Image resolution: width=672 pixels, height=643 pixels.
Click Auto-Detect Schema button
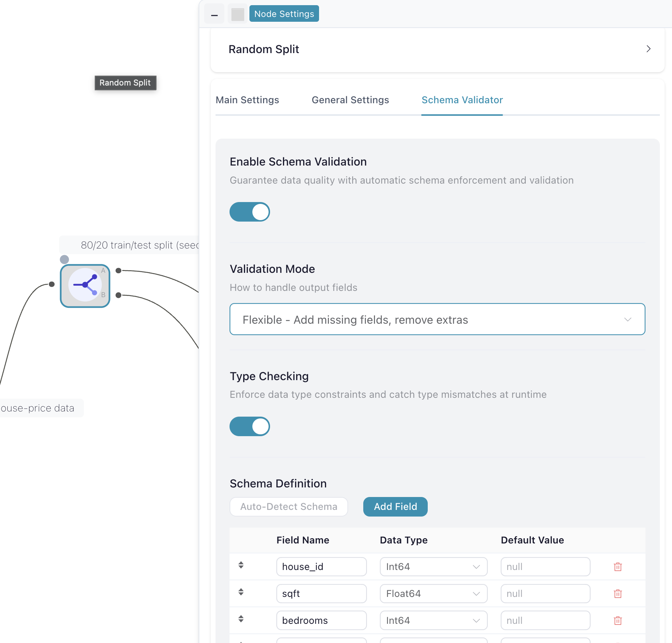289,507
